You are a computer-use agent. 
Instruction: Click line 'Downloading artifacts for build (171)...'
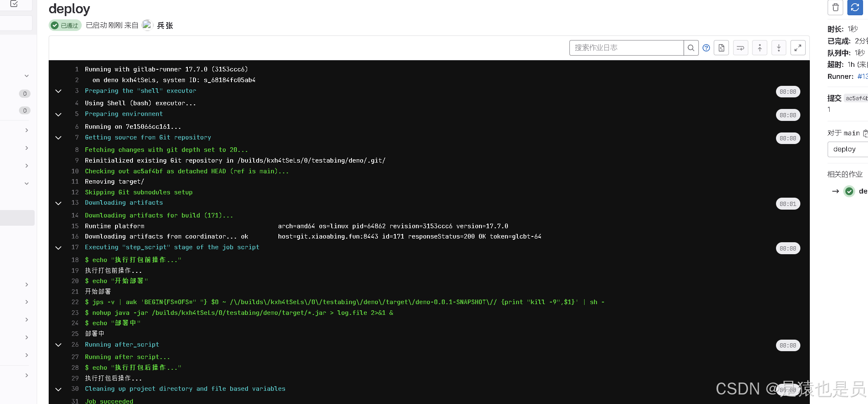159,215
